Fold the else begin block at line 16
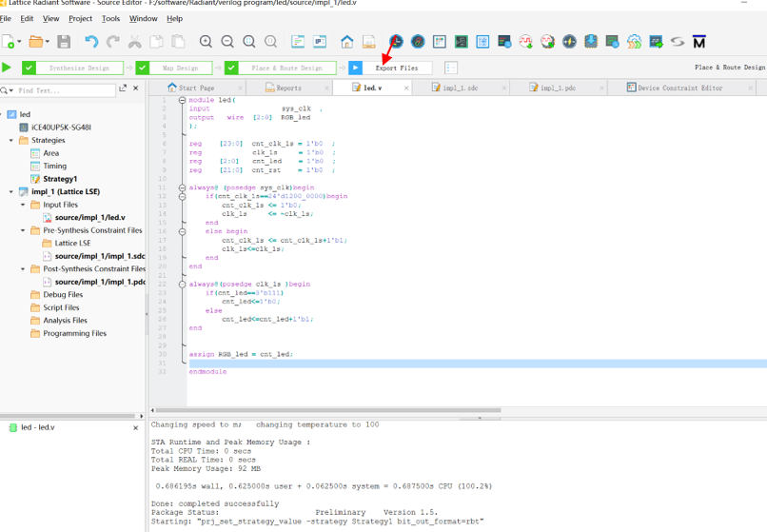Screen dimensions: 767x532 [x=182, y=231]
